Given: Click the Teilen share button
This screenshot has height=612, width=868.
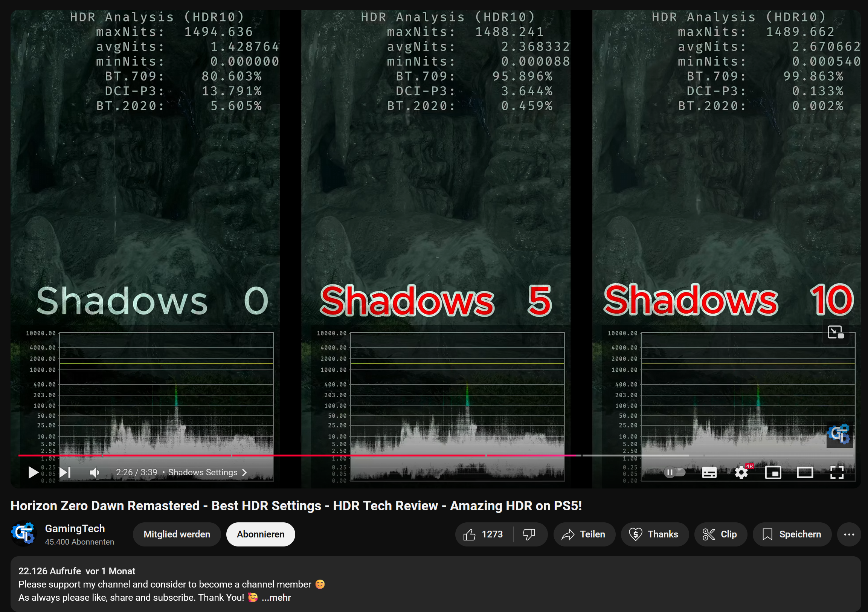Looking at the screenshot, I should coord(583,534).
